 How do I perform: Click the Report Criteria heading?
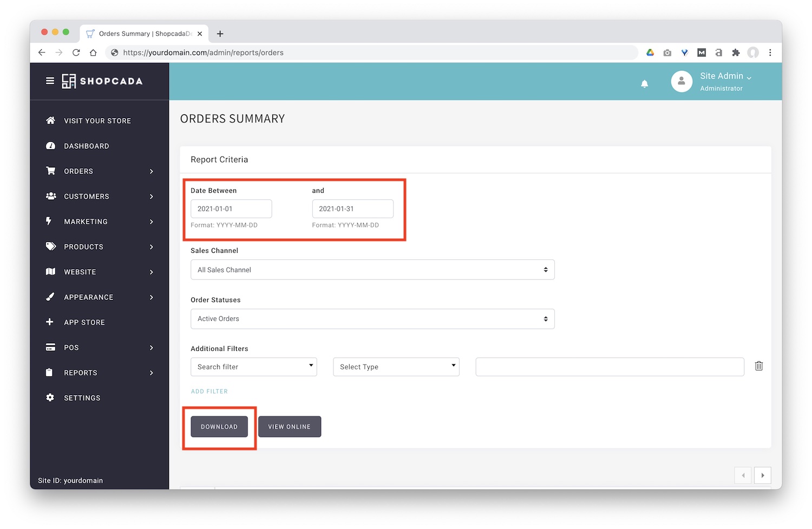click(x=219, y=160)
